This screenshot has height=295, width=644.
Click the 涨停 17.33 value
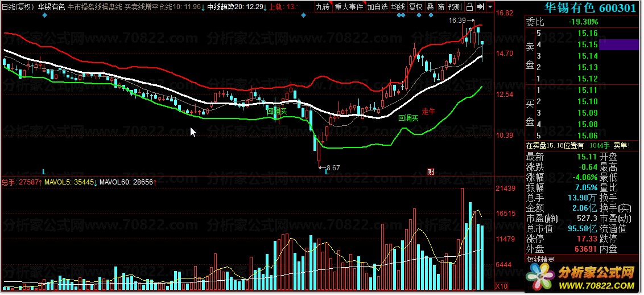tap(587, 239)
